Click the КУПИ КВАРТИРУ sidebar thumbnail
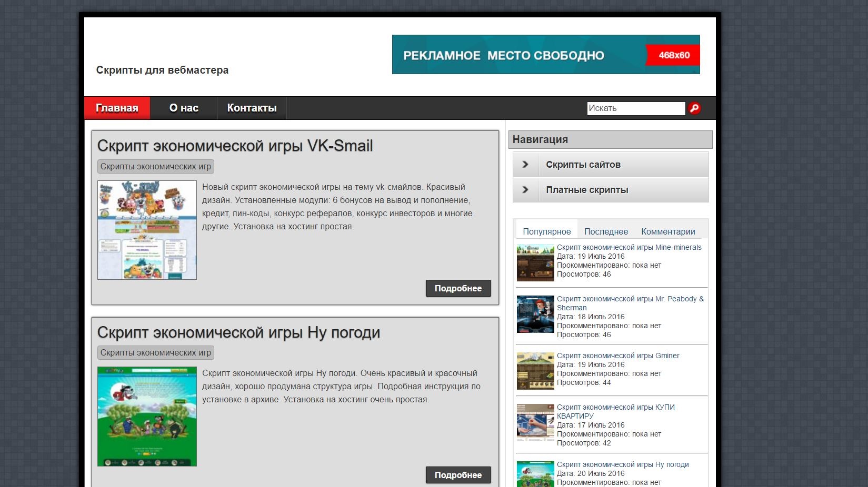The height and width of the screenshot is (487, 868). click(x=535, y=422)
